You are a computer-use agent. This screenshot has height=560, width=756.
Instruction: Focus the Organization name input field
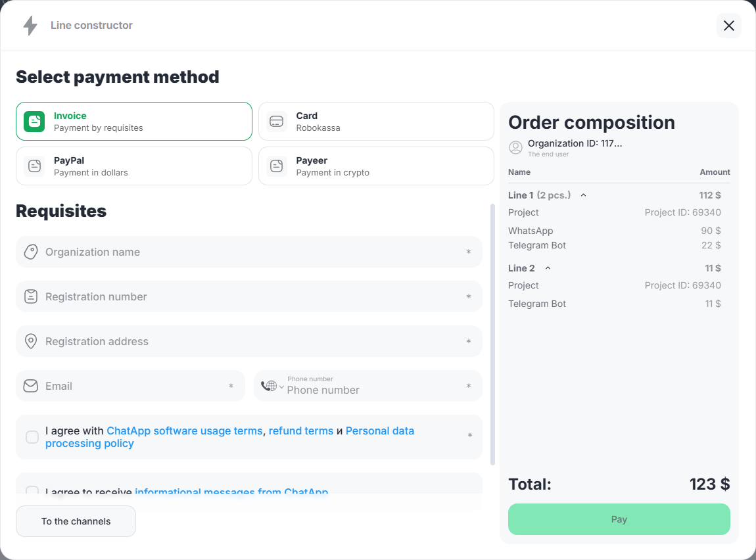coord(250,252)
